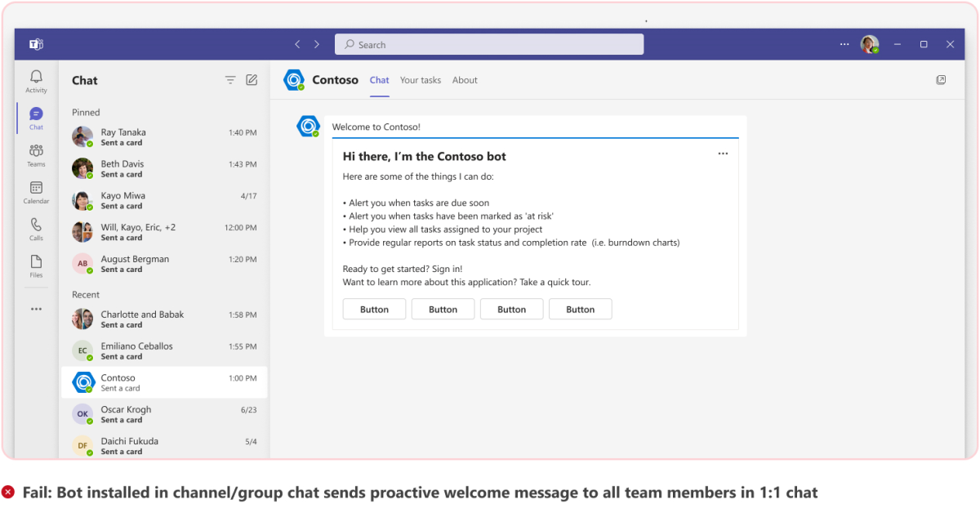Open the Calls section

coord(36,227)
